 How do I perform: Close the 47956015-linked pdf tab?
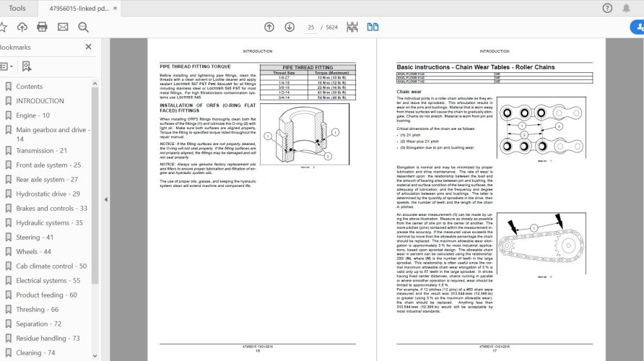[x=115, y=8]
